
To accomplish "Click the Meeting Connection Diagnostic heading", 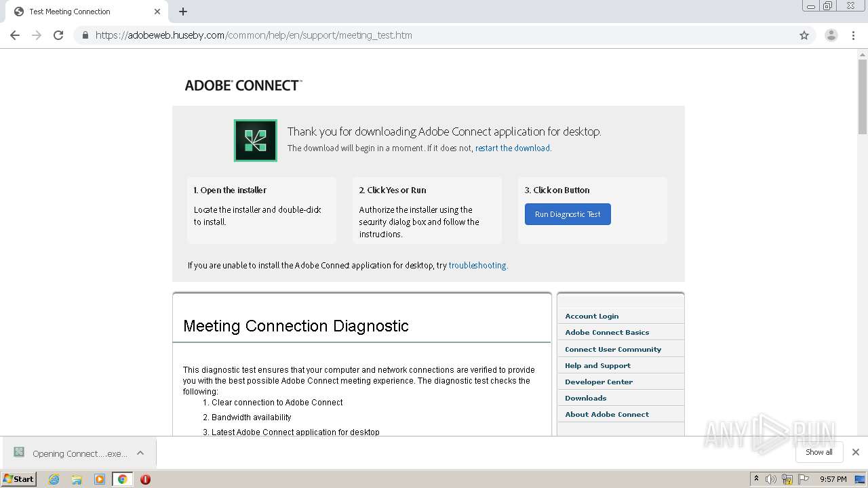I will (x=296, y=326).
